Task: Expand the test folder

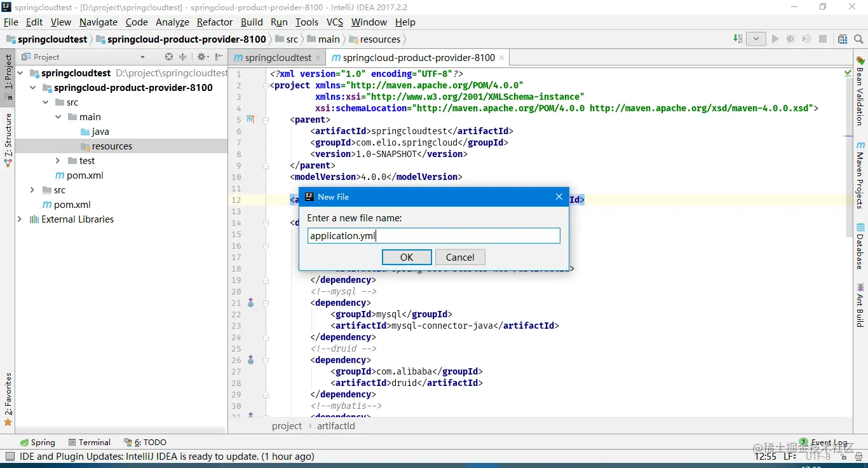Action: pos(58,161)
